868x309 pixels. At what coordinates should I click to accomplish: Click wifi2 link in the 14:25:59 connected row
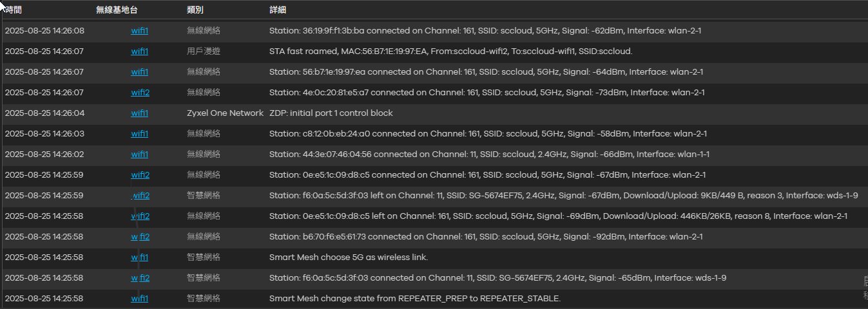pos(140,174)
